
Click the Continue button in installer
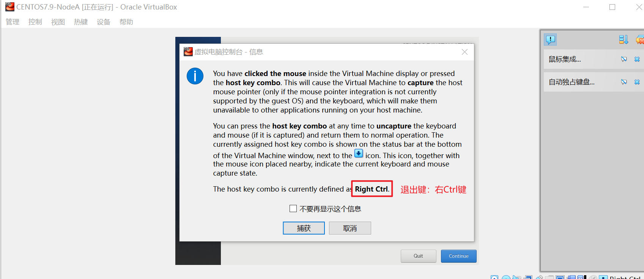458,256
